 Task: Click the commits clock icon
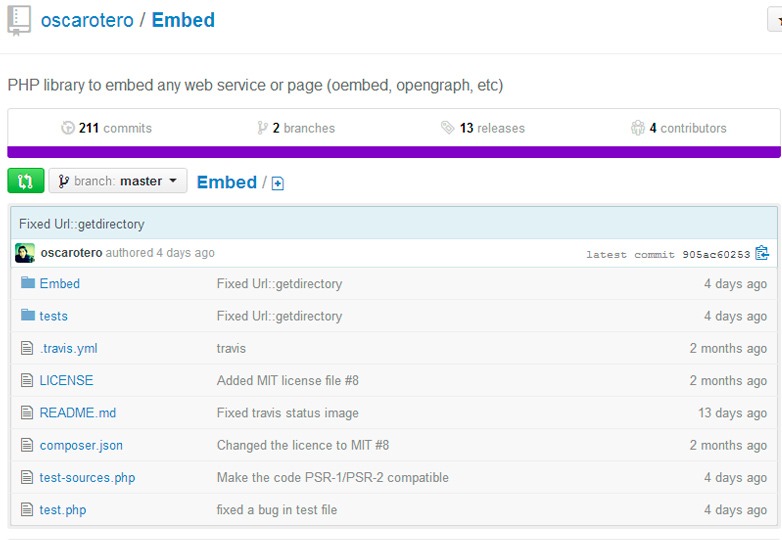coord(68,128)
